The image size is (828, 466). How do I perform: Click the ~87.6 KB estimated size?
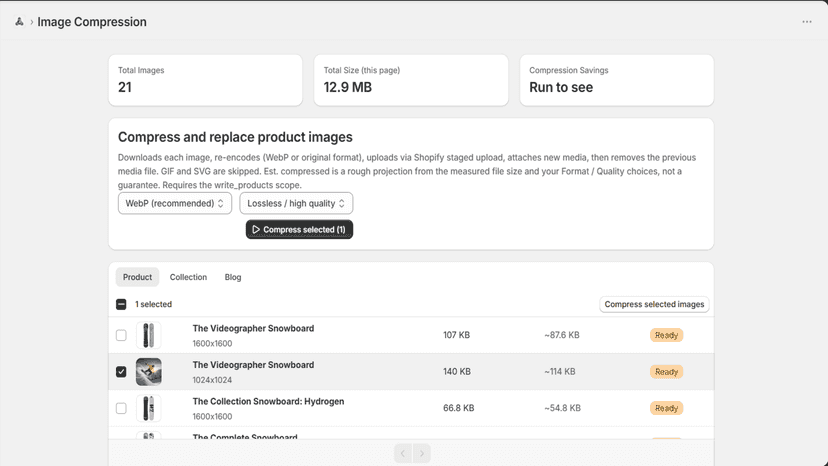pyautogui.click(x=562, y=335)
